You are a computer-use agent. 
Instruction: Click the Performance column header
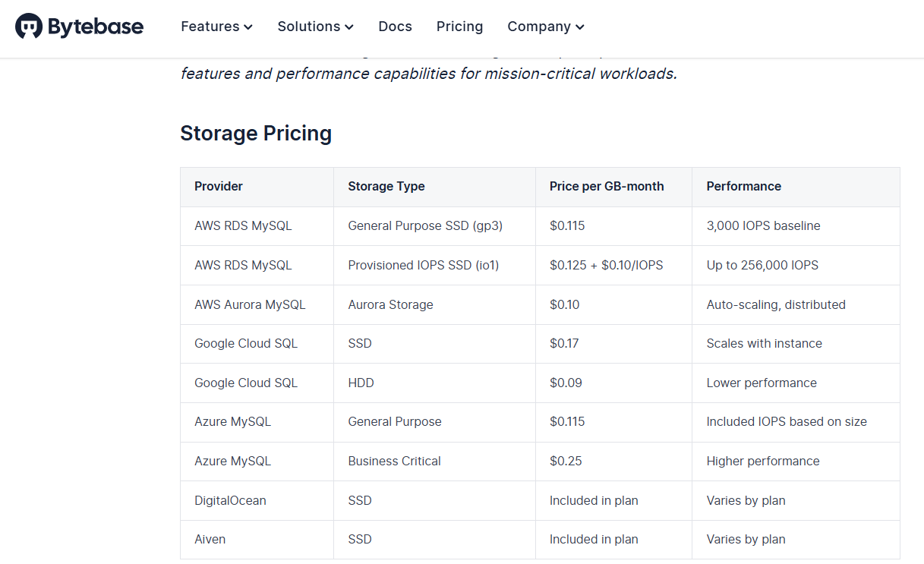pos(743,186)
